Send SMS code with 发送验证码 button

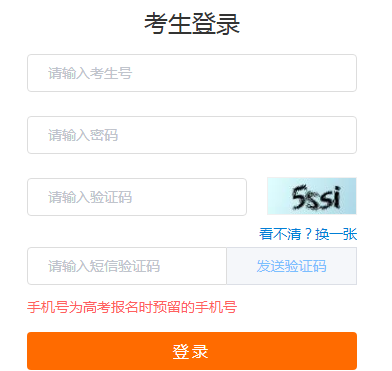pos(292,266)
